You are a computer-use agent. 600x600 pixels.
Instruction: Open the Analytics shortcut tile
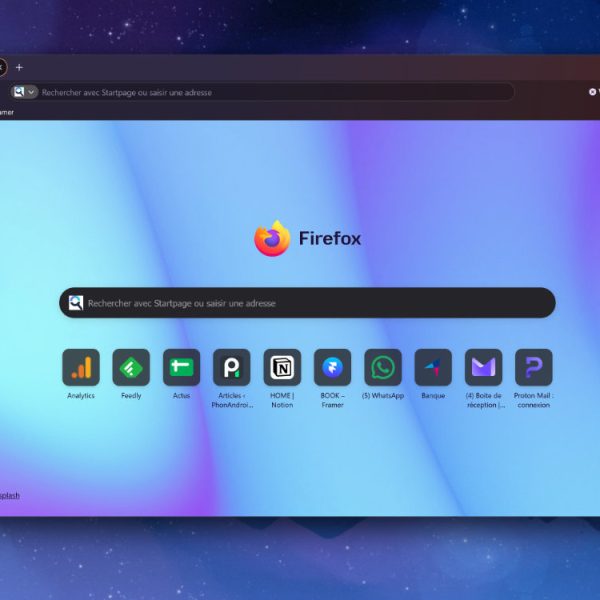[x=81, y=367]
